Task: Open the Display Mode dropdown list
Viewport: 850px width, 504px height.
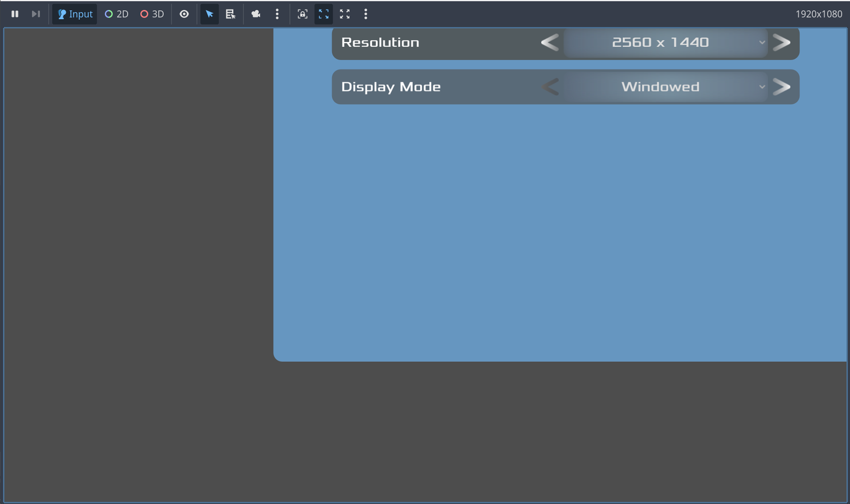Action: click(762, 87)
